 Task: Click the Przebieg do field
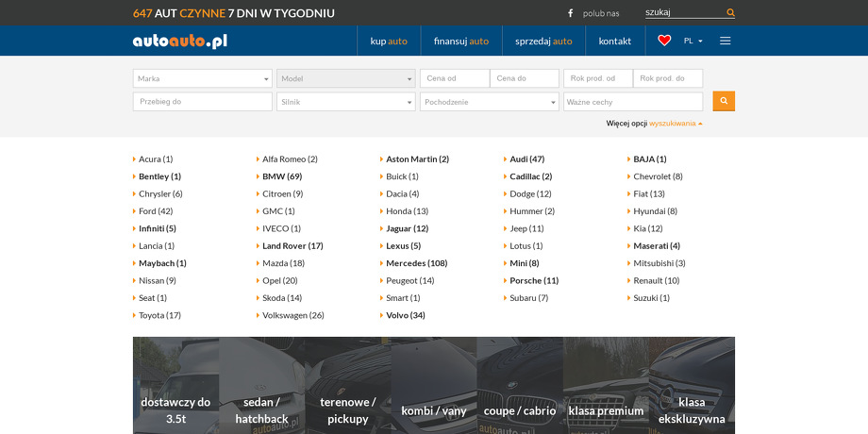tap(203, 102)
